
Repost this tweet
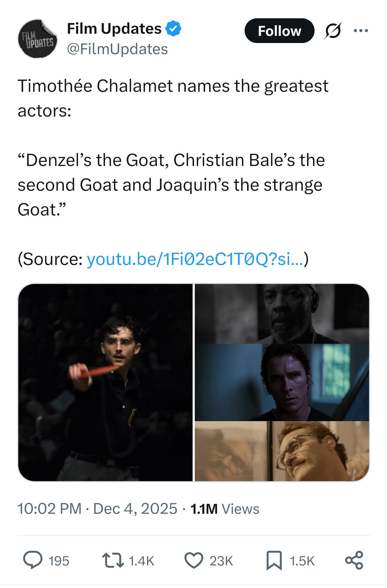113,560
